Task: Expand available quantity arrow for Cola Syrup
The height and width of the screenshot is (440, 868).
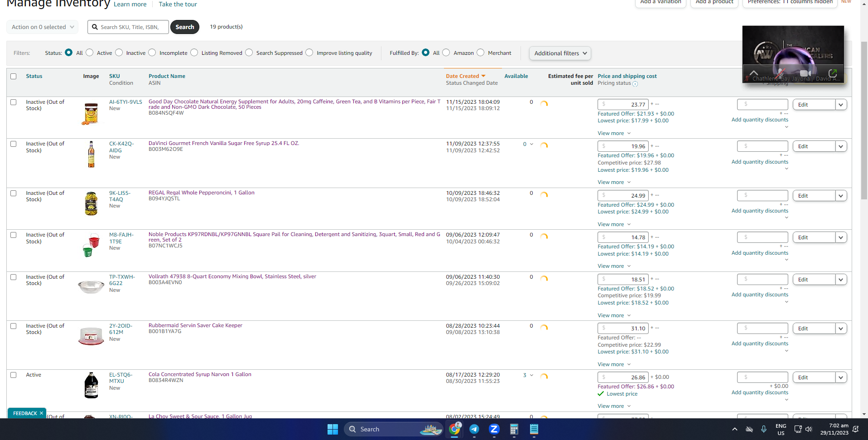Action: pyautogui.click(x=531, y=376)
